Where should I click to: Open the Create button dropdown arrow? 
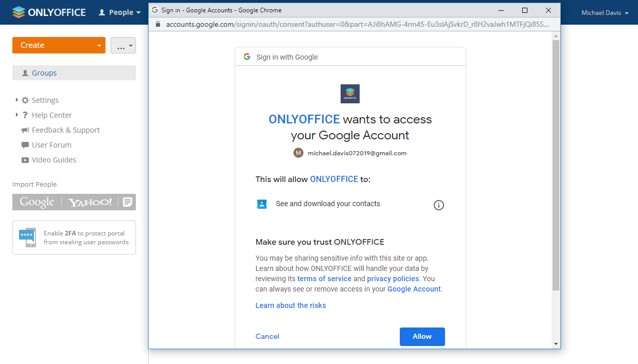tap(99, 45)
